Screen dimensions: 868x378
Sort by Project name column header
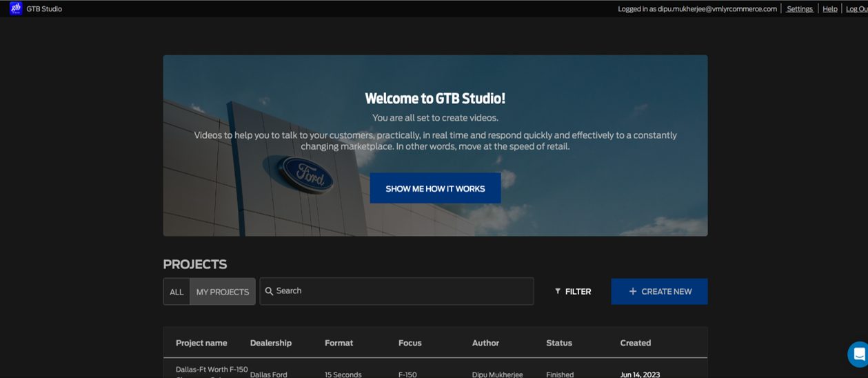pyautogui.click(x=201, y=343)
